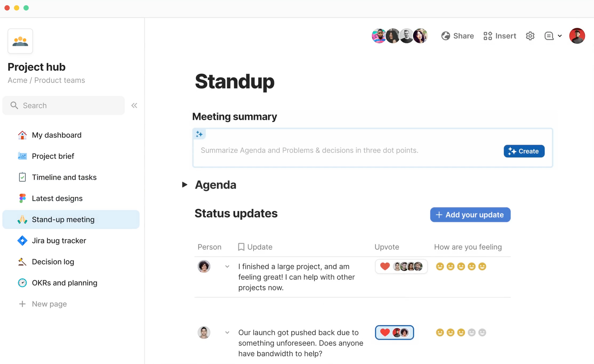Click the AI sparkle icon in summary box
This screenshot has height=364, width=594.
(199, 134)
